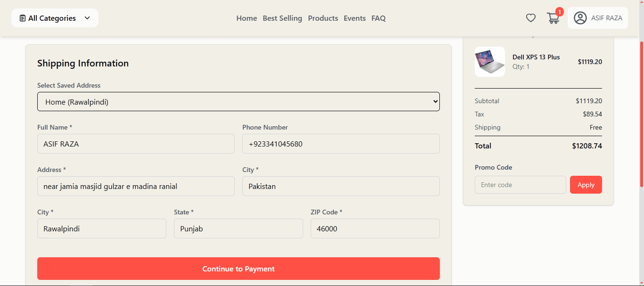Navigate to the Home menu item
644x286 pixels.
246,18
